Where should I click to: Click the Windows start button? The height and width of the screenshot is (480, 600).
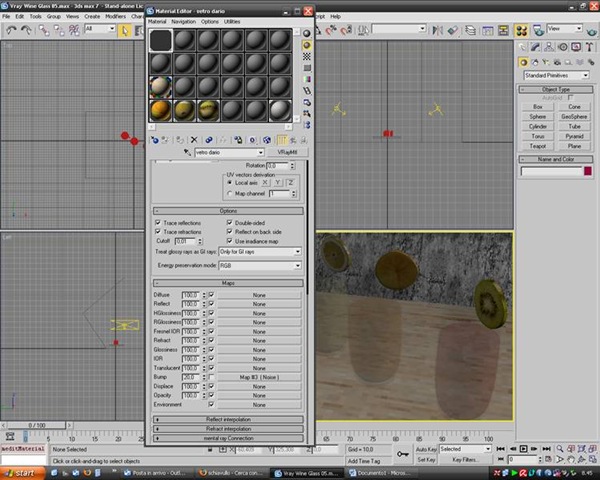tap(22, 473)
